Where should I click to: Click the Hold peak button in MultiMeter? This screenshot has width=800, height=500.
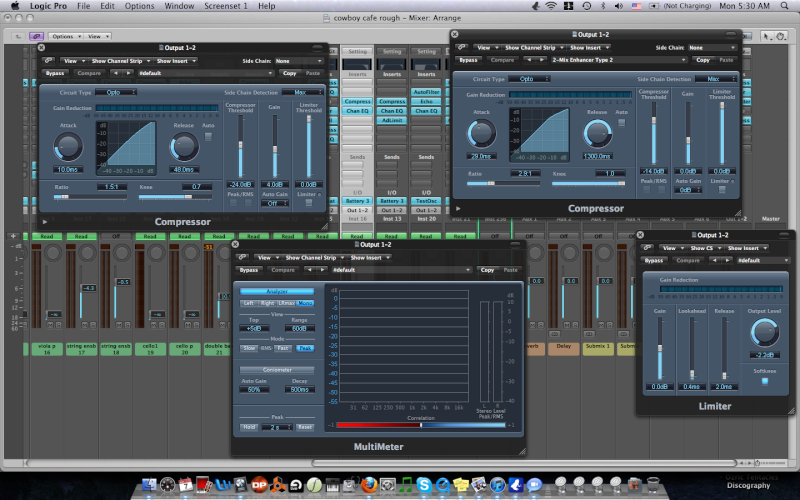249,427
